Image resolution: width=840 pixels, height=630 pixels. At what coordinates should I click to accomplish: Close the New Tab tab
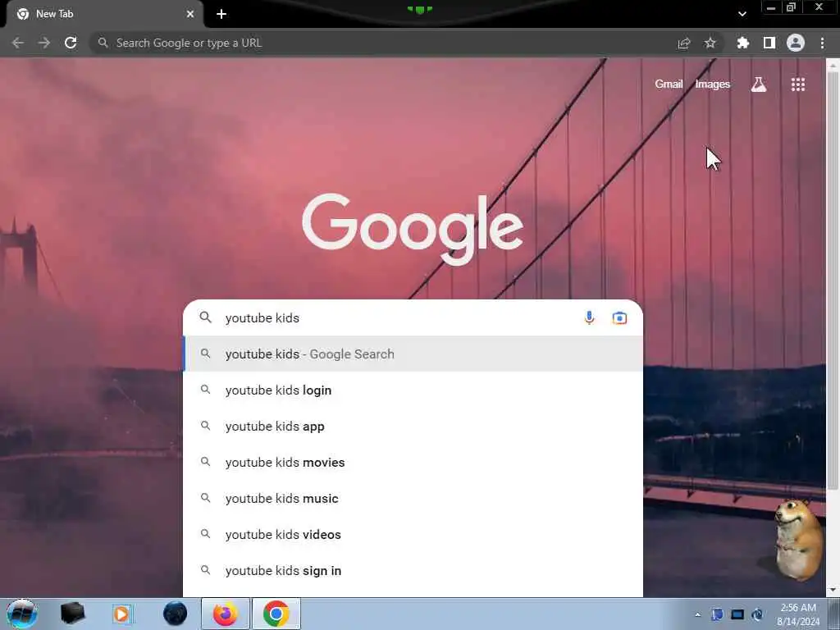pos(189,14)
